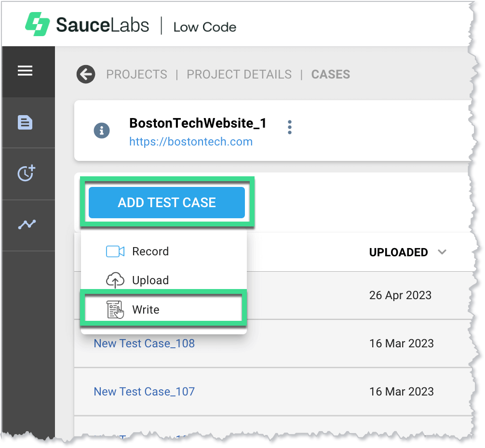485x448 pixels.
Task: Click the document icon in the sidebar
Action: tap(25, 122)
